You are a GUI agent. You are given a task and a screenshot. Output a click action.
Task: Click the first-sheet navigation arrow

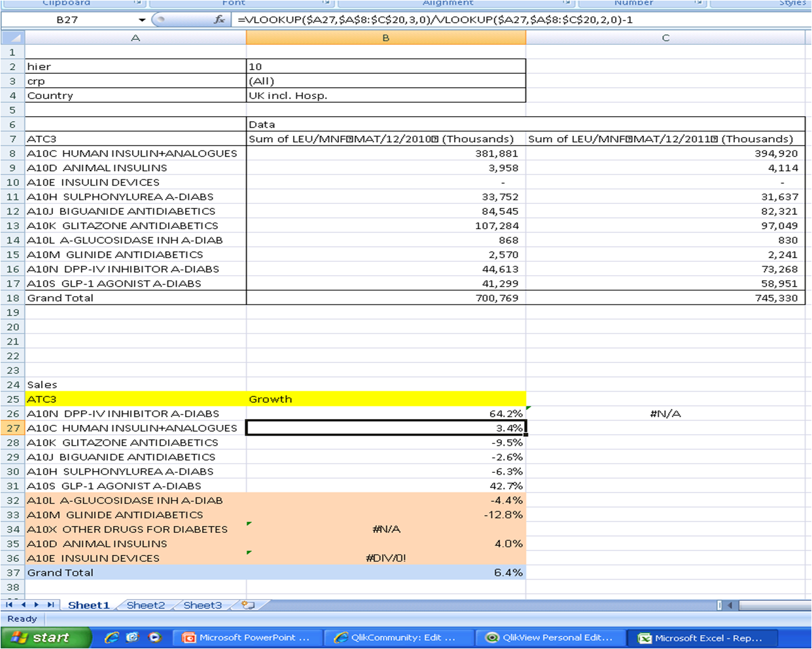(9, 605)
